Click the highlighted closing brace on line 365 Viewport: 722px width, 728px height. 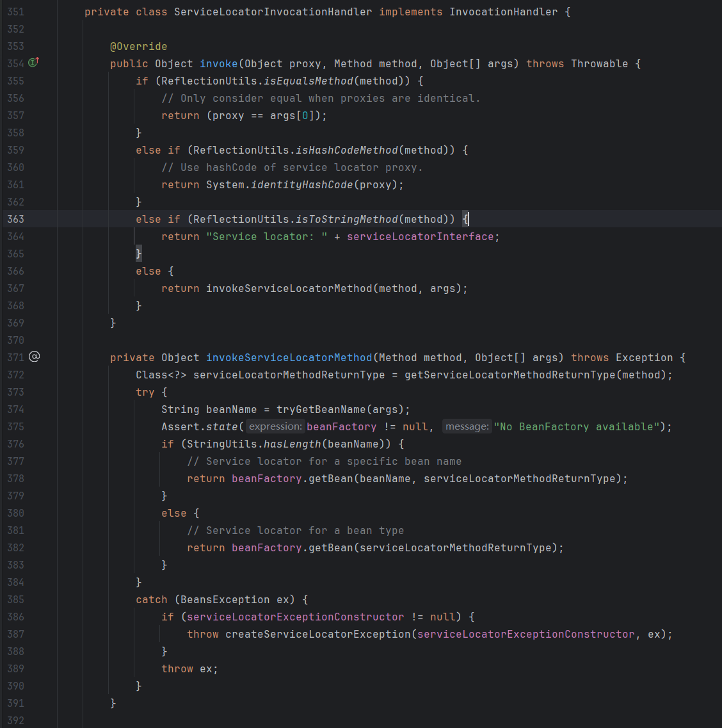point(139,254)
